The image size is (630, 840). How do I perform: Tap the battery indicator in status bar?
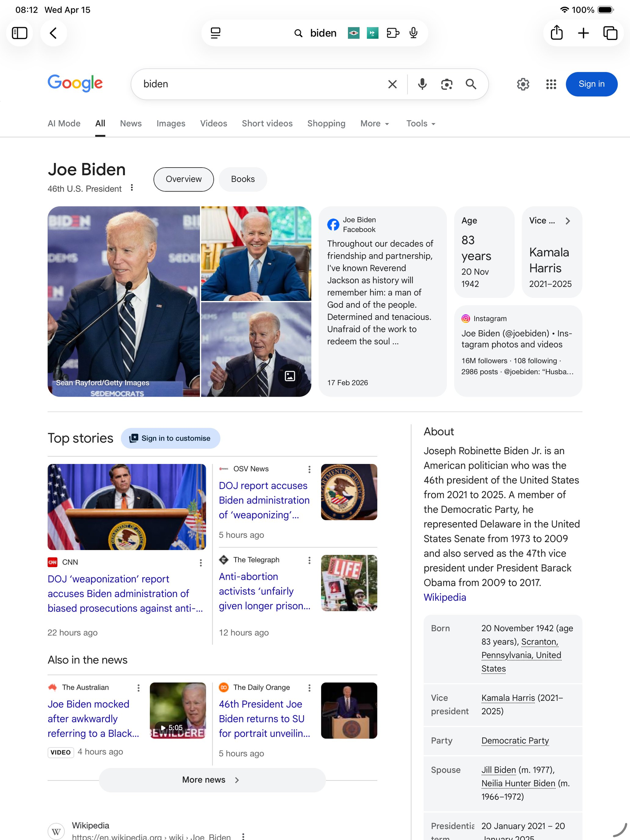click(x=606, y=10)
